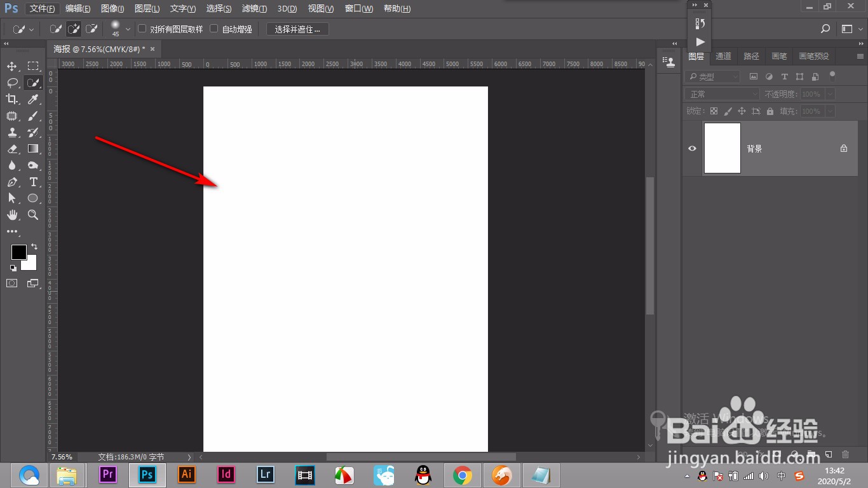
Task: Open the search icon in options bar
Action: pyautogui.click(x=825, y=29)
